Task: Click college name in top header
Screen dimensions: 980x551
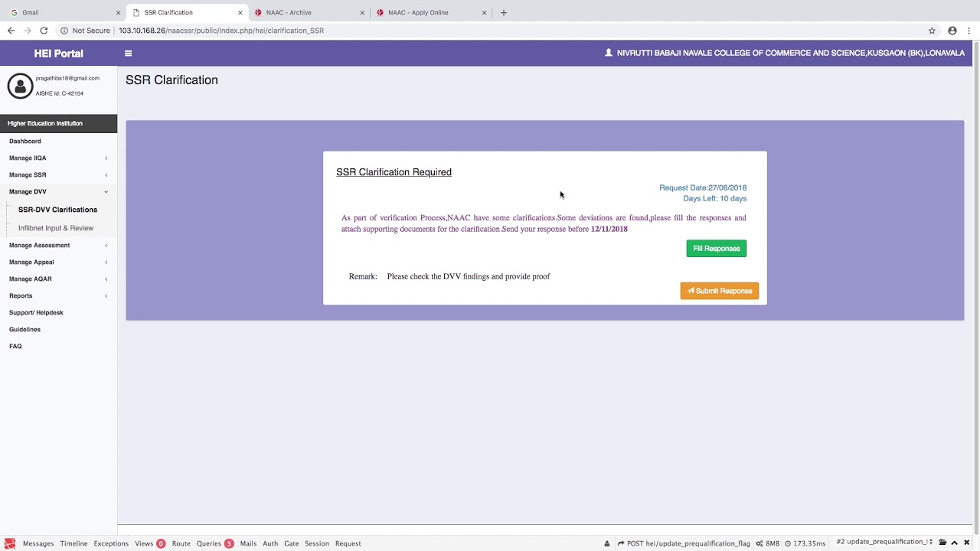Action: 791,54
